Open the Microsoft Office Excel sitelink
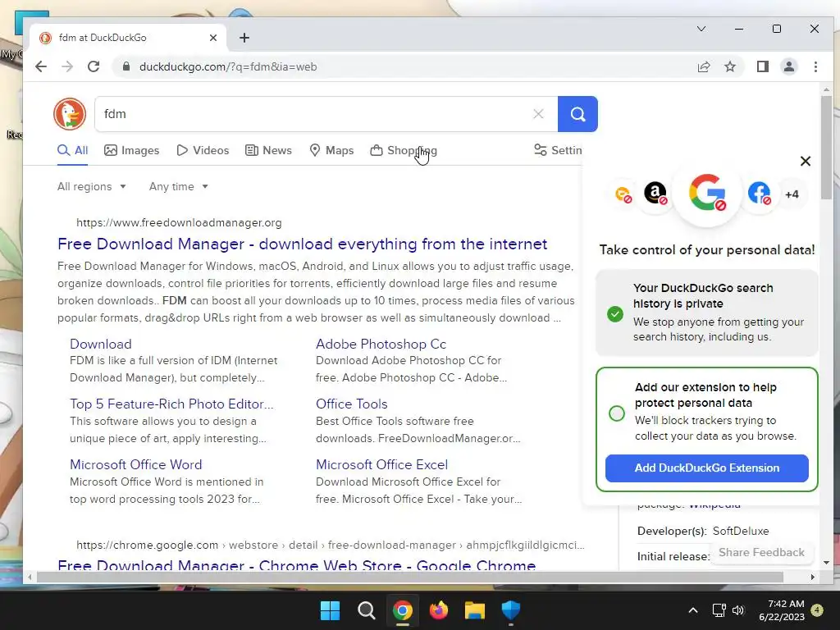The height and width of the screenshot is (630, 840). (x=381, y=464)
